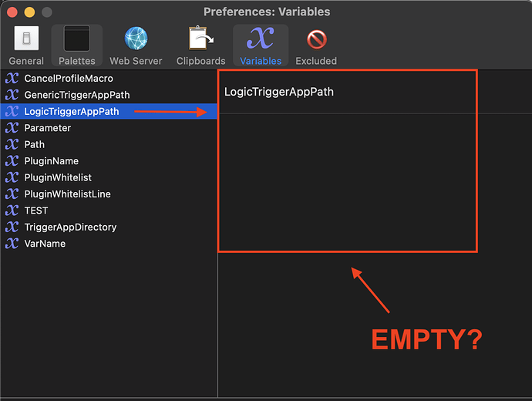Click the variable icon beside Path
Image resolution: width=532 pixels, height=401 pixels.
click(12, 144)
